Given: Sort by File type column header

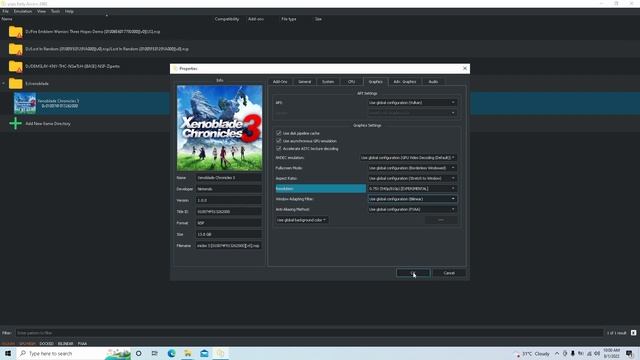Looking at the screenshot, I should click(289, 19).
